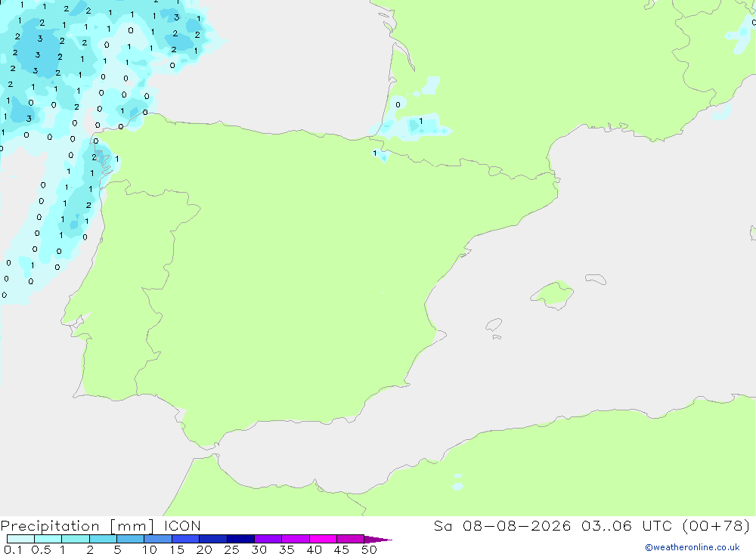Click the '50' legend scale value

click(x=369, y=549)
